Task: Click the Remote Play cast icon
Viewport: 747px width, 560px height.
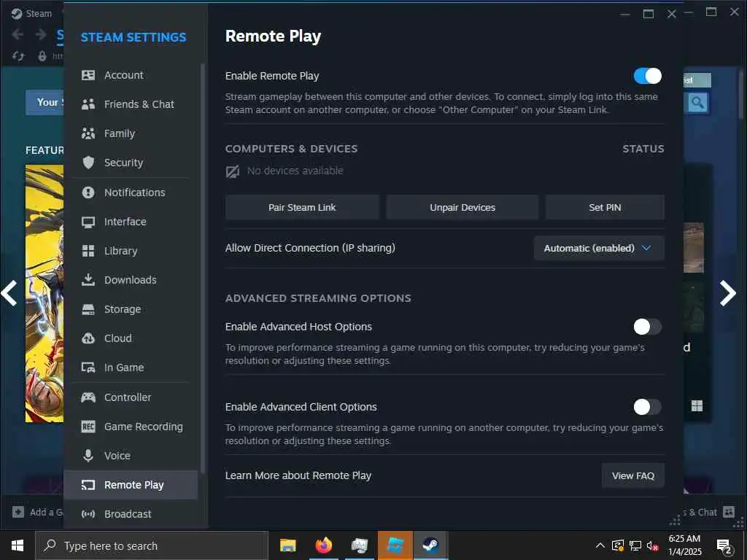Action: (88, 485)
